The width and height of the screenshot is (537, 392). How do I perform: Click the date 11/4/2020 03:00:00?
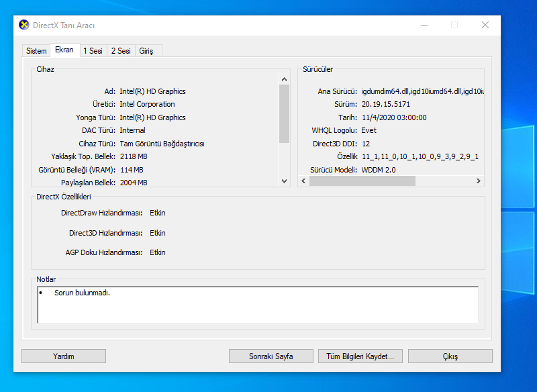(x=394, y=117)
